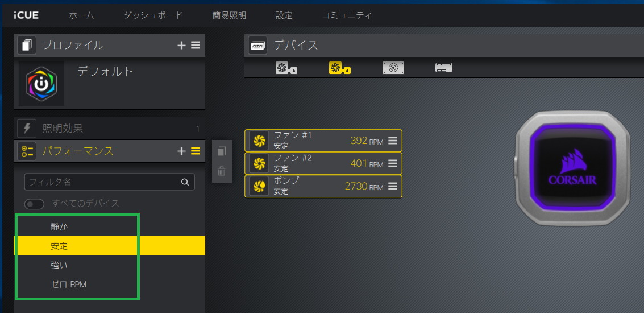Click the プロファイル panel icon
The image size is (644, 313).
(27, 46)
